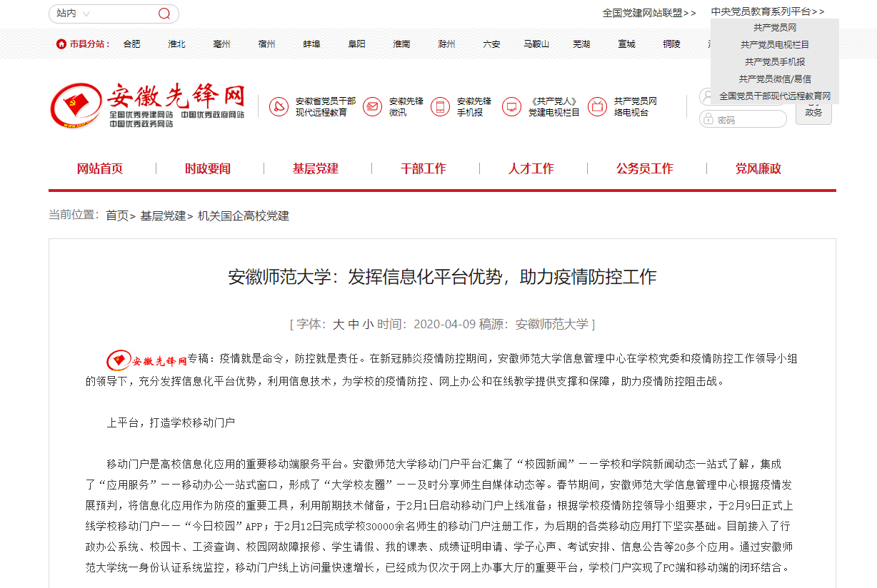Viewport: 877px width, 588px height.
Task: Open the 时政要闻 navigation tab
Action: click(x=208, y=169)
